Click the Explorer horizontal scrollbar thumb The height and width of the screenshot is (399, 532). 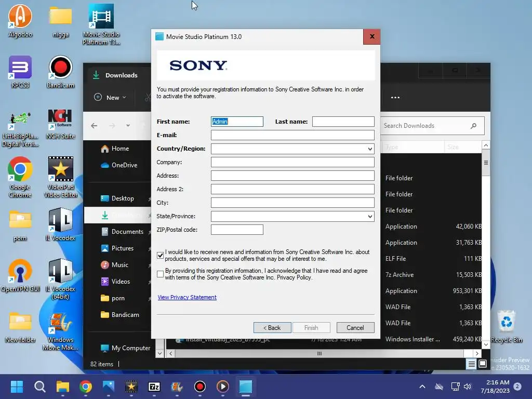pos(320,353)
